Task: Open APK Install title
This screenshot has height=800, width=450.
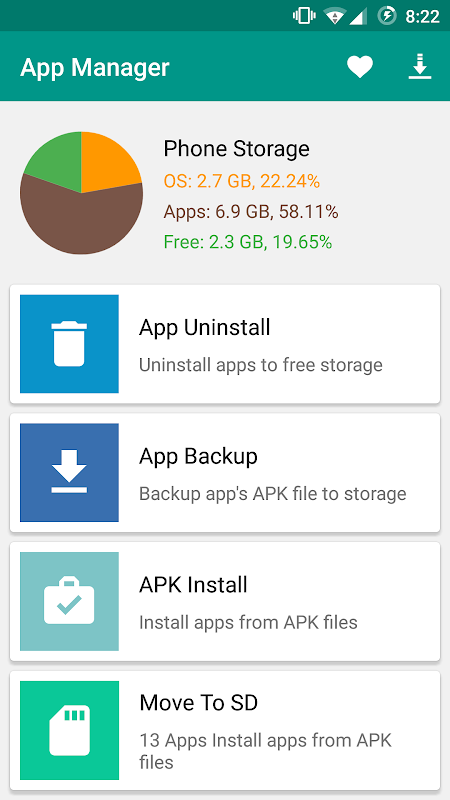Action: point(193,585)
